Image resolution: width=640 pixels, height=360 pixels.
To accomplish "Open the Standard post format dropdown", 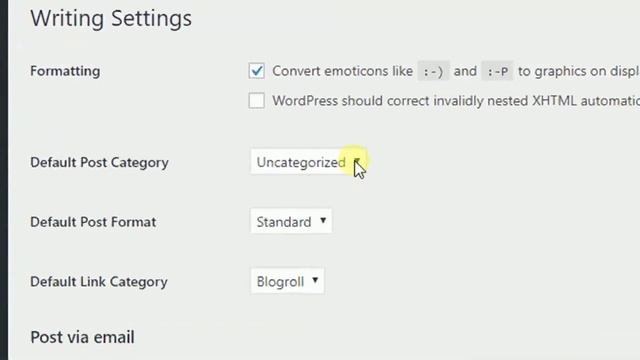I will 291,221.
